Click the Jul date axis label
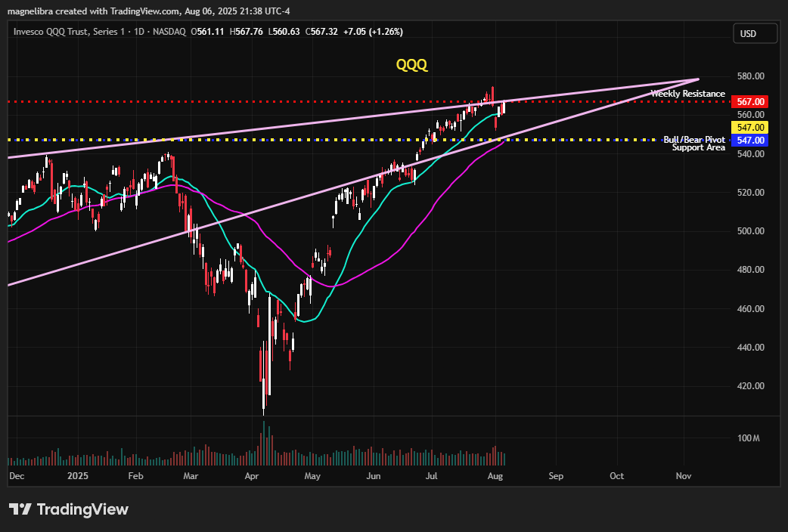Viewport: 788px width, 532px height. click(x=432, y=476)
